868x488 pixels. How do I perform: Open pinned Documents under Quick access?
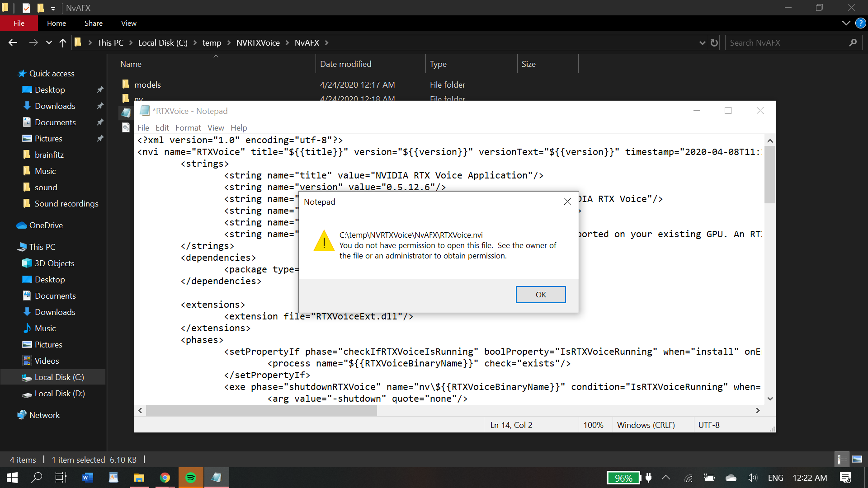click(x=55, y=122)
